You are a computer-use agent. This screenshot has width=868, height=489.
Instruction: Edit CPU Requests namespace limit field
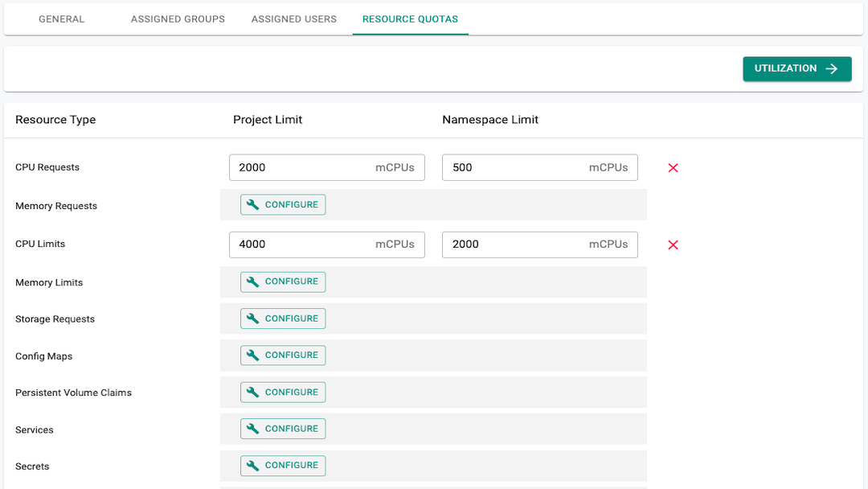[x=514, y=168]
